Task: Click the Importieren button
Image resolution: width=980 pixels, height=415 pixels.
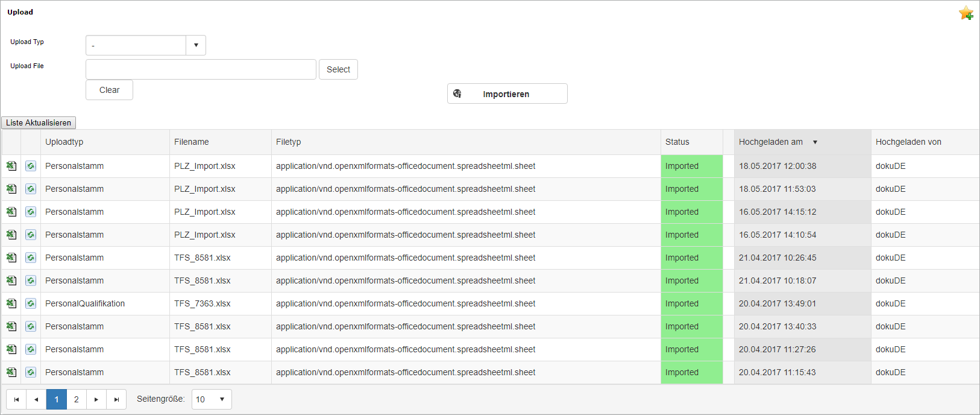Action: click(x=507, y=93)
